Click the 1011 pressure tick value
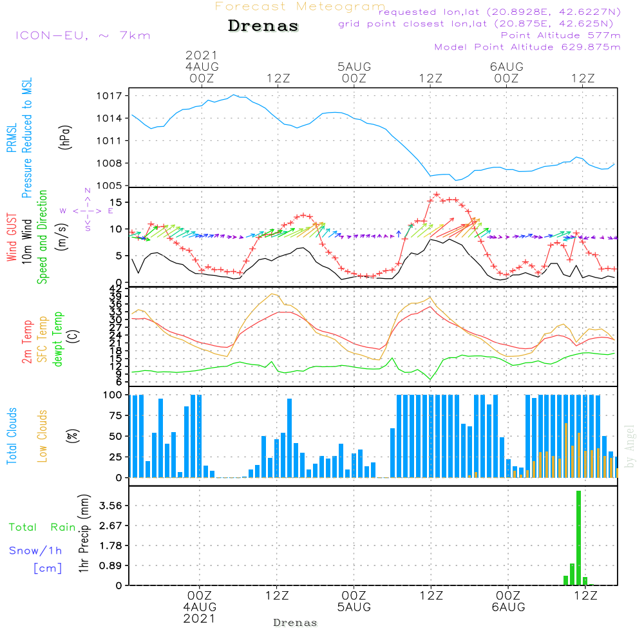This screenshot has height=644, width=644. [109, 141]
